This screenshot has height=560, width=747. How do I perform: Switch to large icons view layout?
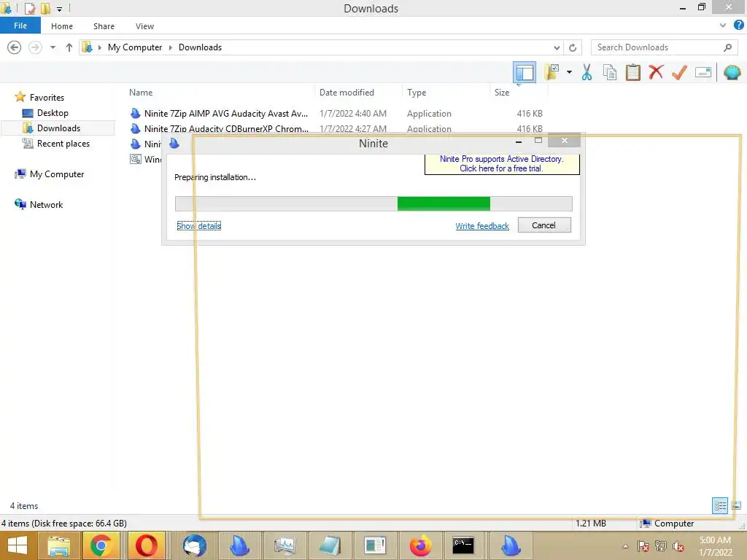pyautogui.click(x=736, y=505)
